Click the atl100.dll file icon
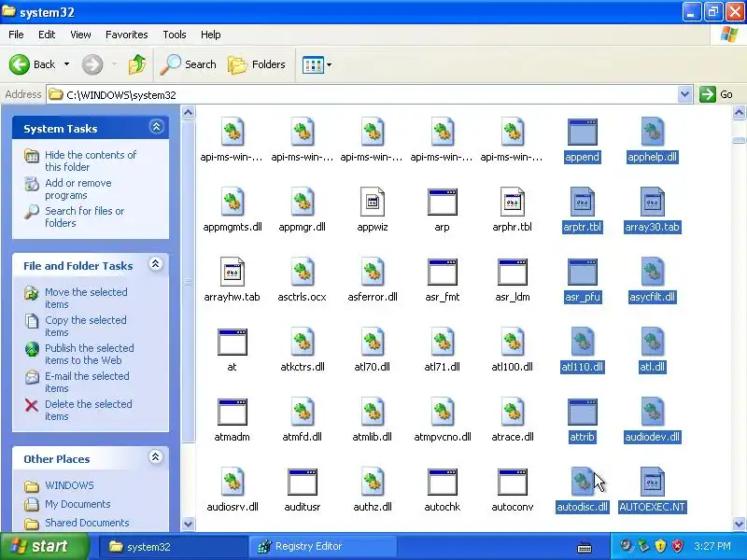 click(x=512, y=342)
